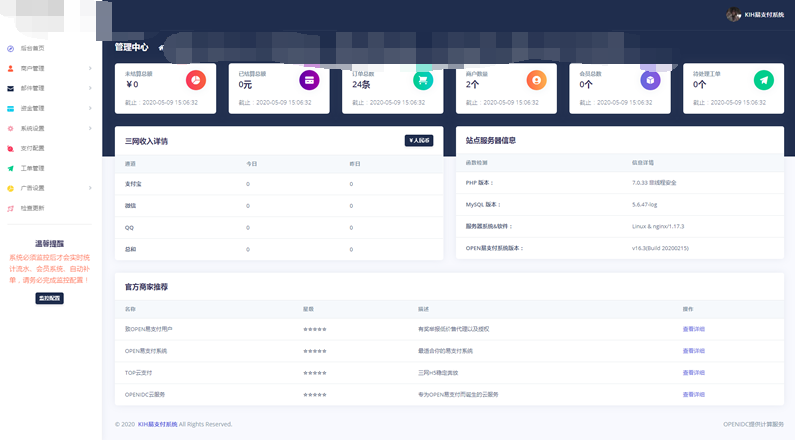Click the 监控配置 button under 温馨提醒

[49, 298]
